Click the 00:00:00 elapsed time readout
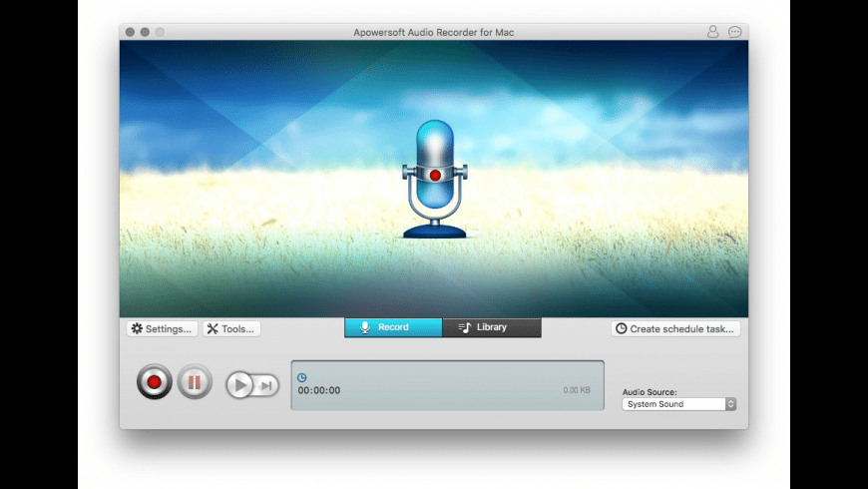The height and width of the screenshot is (489, 868). (x=319, y=390)
